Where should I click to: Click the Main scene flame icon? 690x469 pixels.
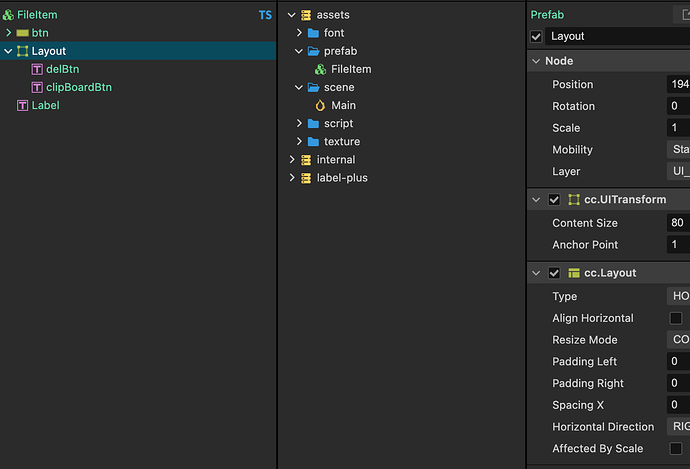pos(320,105)
